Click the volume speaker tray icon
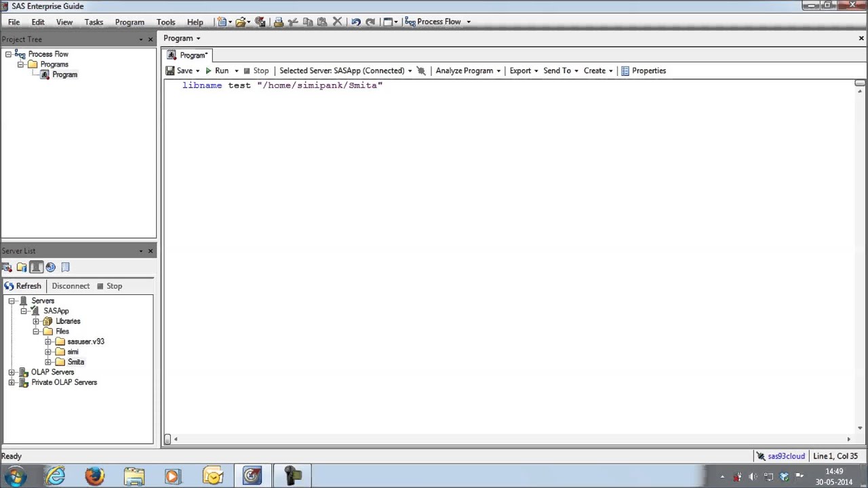This screenshot has width=868, height=488. pyautogui.click(x=753, y=476)
